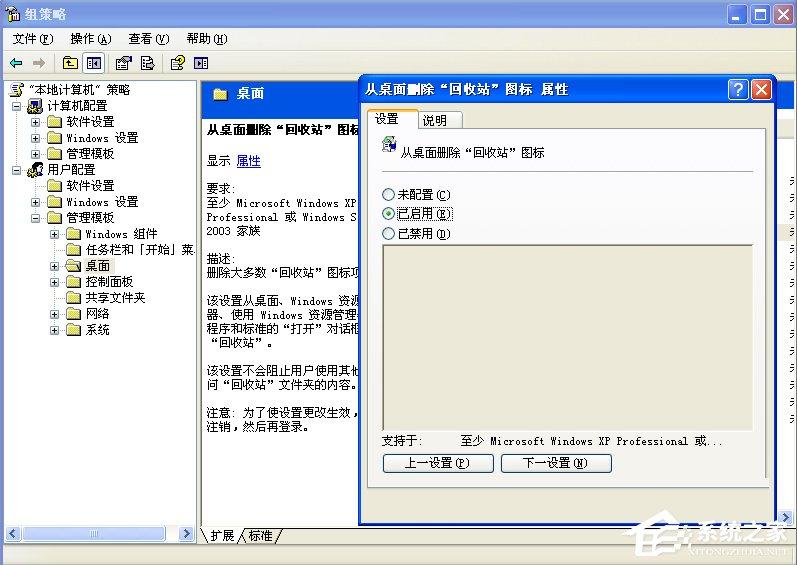Screen dimensions: 797x565
Task: Expand Windows 设置 under 用户配置
Action: click(36, 202)
